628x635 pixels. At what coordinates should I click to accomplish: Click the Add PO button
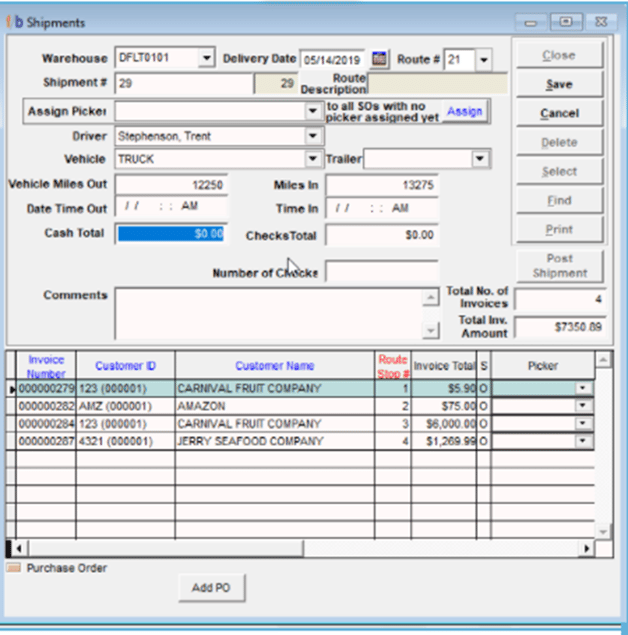pyautogui.click(x=211, y=588)
